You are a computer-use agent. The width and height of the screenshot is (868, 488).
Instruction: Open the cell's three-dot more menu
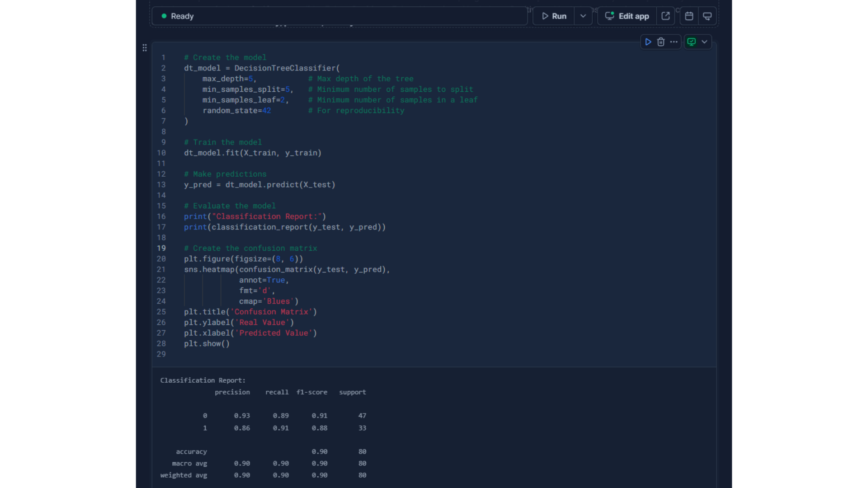click(x=674, y=42)
